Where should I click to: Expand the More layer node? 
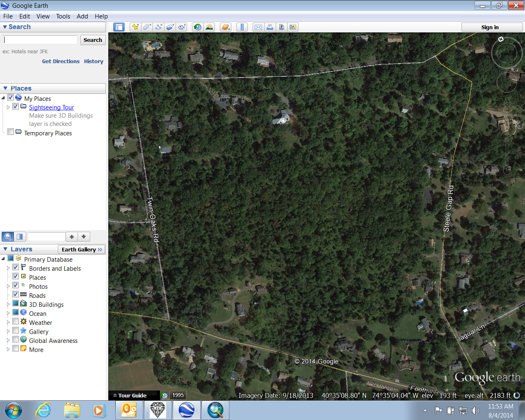click(x=8, y=349)
